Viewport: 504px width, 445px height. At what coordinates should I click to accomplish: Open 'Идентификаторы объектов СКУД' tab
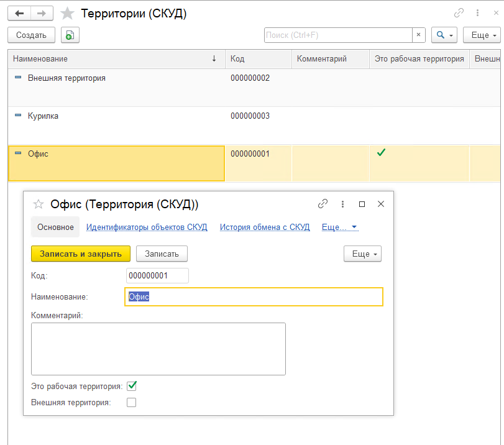[147, 227]
